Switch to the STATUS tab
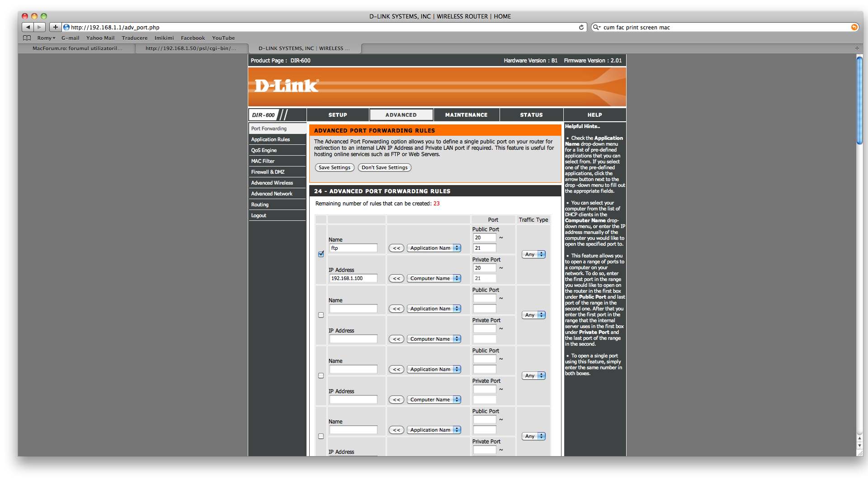Viewport: 868px width, 481px height. pos(531,115)
